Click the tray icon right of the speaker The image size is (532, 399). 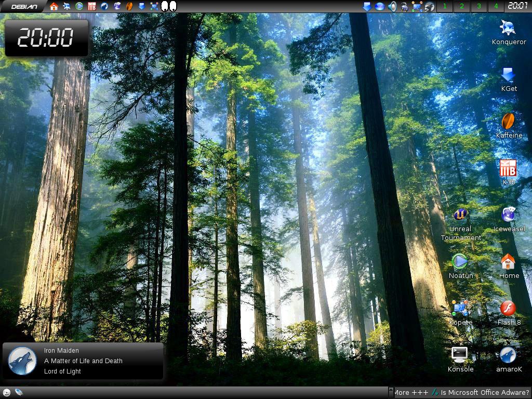[x=404, y=6]
